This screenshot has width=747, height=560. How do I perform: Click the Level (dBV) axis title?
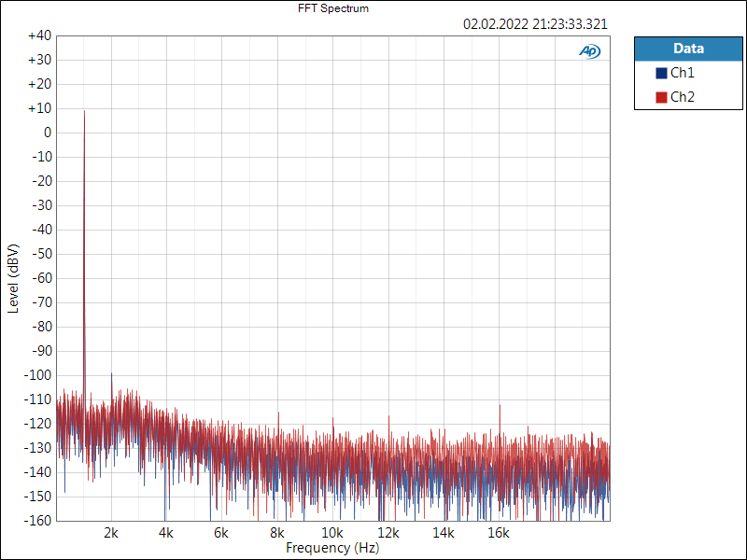click(x=13, y=278)
